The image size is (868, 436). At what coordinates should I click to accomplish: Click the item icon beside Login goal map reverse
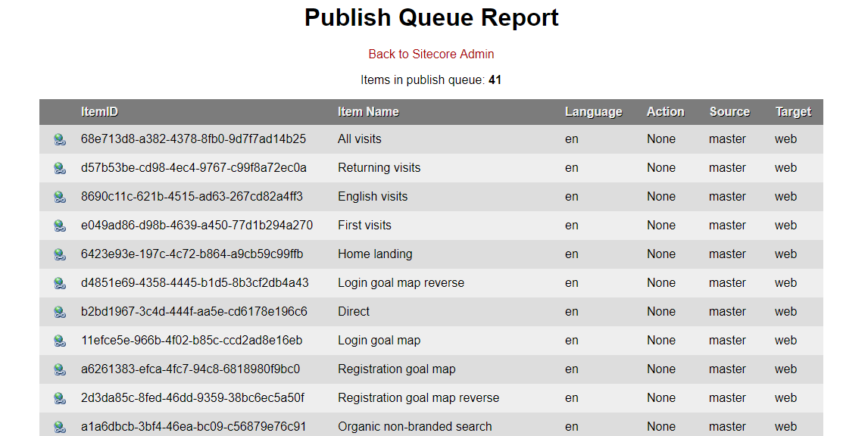tap(60, 283)
